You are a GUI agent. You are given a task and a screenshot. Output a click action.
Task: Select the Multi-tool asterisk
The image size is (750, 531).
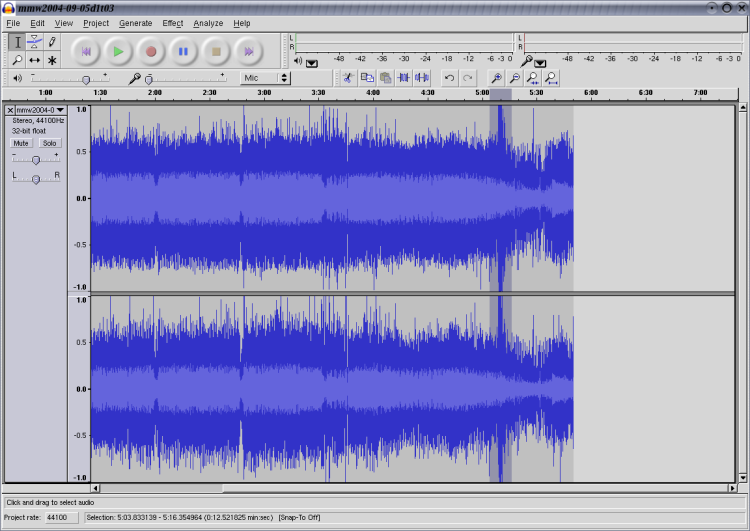point(52,60)
